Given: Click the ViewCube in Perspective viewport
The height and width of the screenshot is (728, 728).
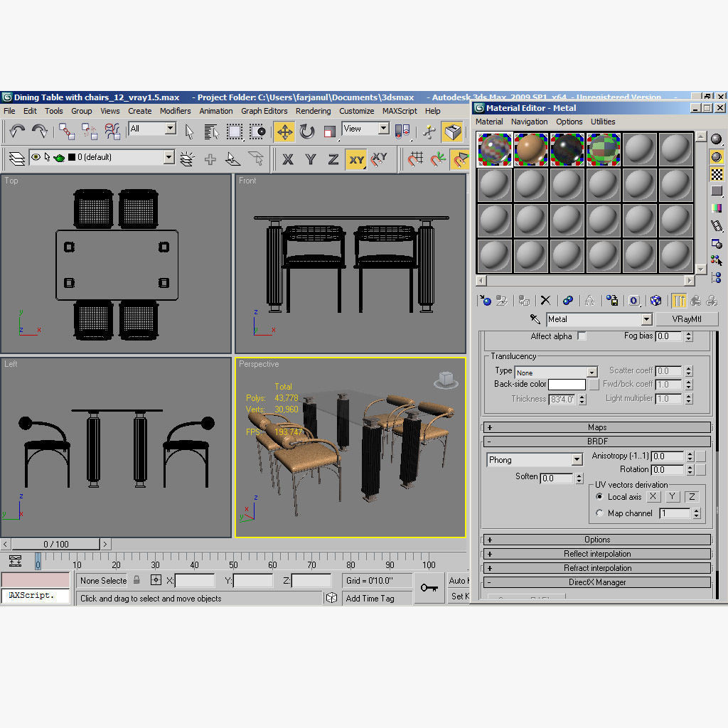Looking at the screenshot, I should (x=446, y=380).
